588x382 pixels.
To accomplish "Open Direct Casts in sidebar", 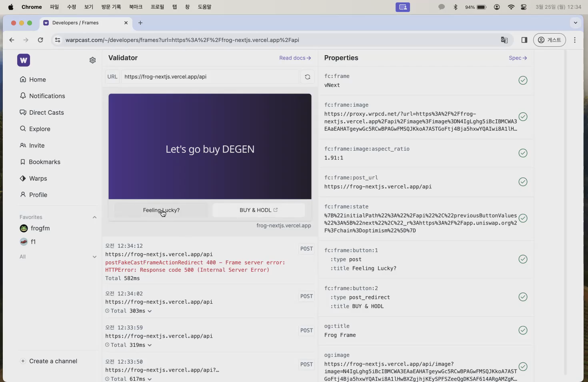I will click(x=42, y=112).
